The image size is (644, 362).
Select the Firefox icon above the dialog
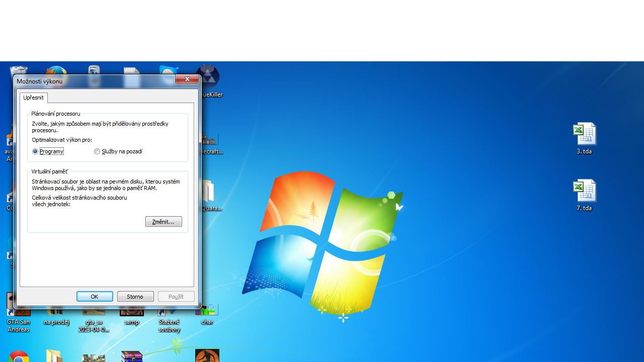[x=56, y=70]
